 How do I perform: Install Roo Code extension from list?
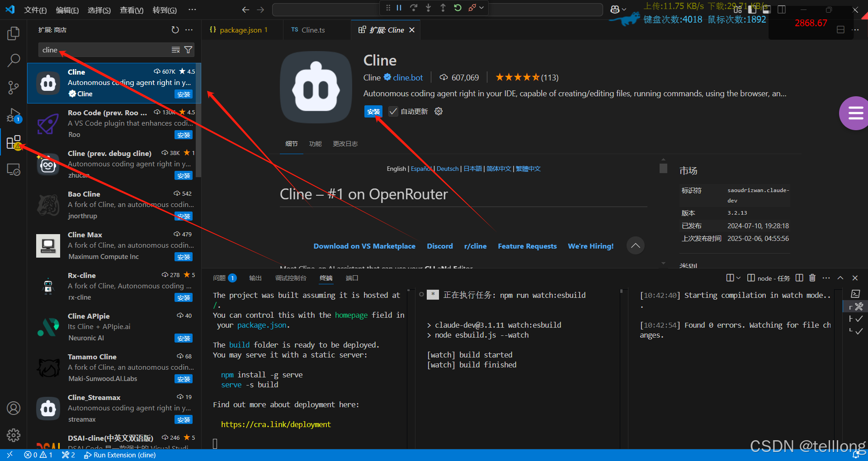[184, 135]
